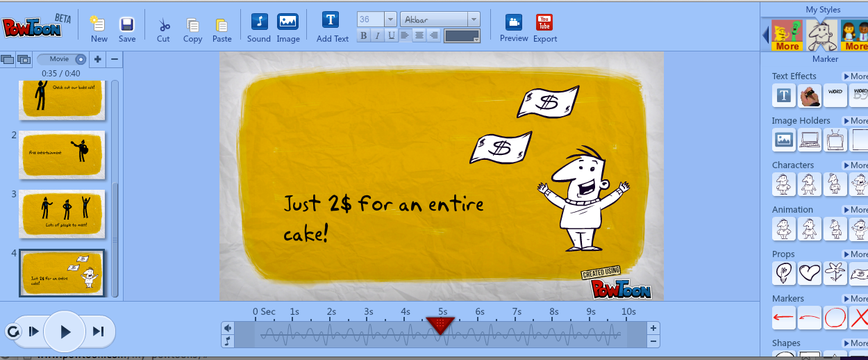Align text to the right
The height and width of the screenshot is (360, 868).
434,35
